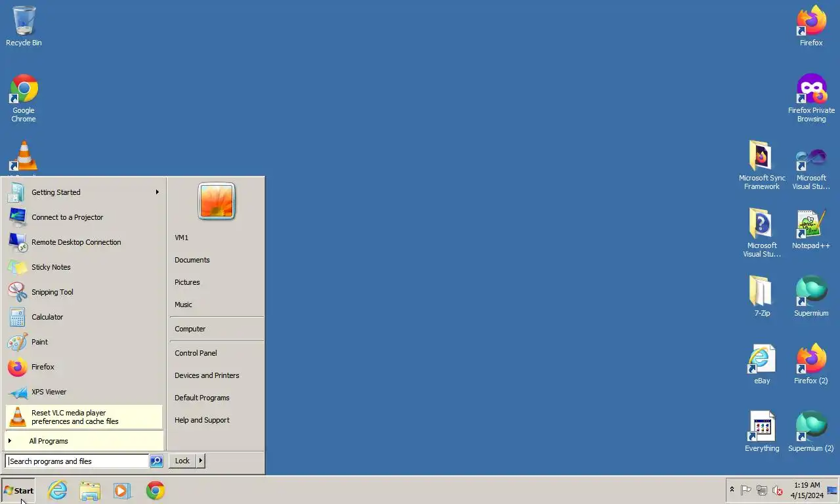Open Calculator from the Start menu

(84, 317)
